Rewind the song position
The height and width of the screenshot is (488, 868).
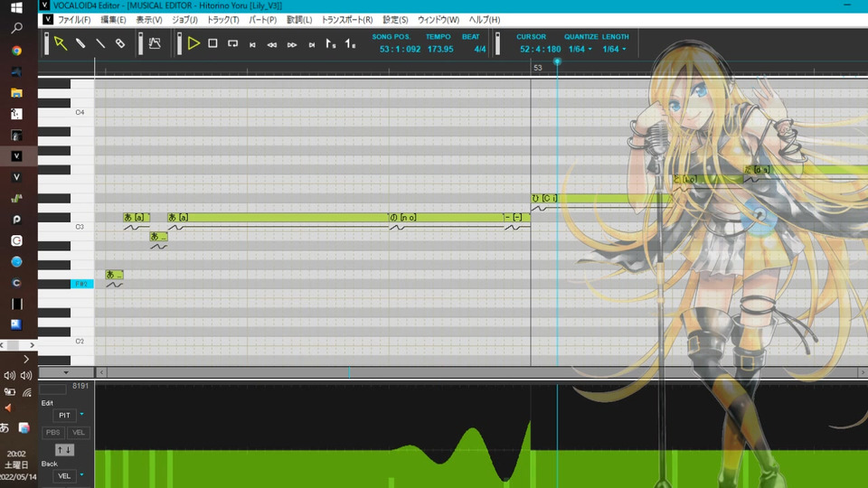point(272,45)
